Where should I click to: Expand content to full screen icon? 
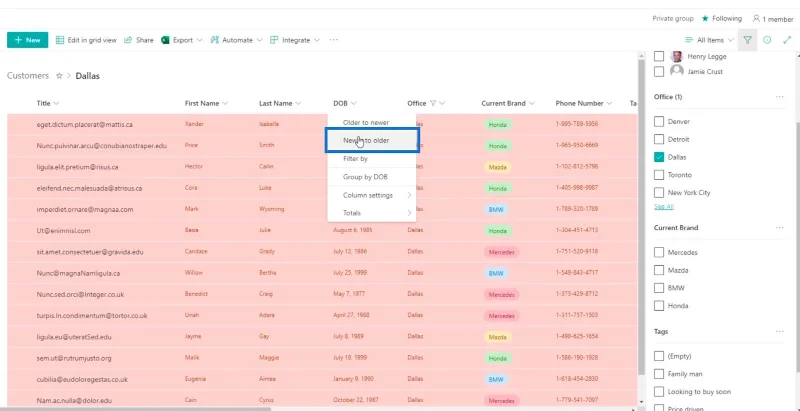pyautogui.click(x=786, y=40)
